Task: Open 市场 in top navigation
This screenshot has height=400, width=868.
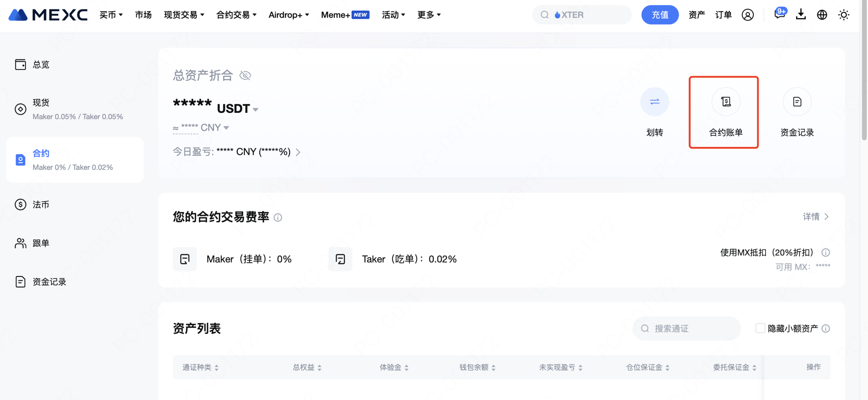Action: pyautogui.click(x=143, y=15)
